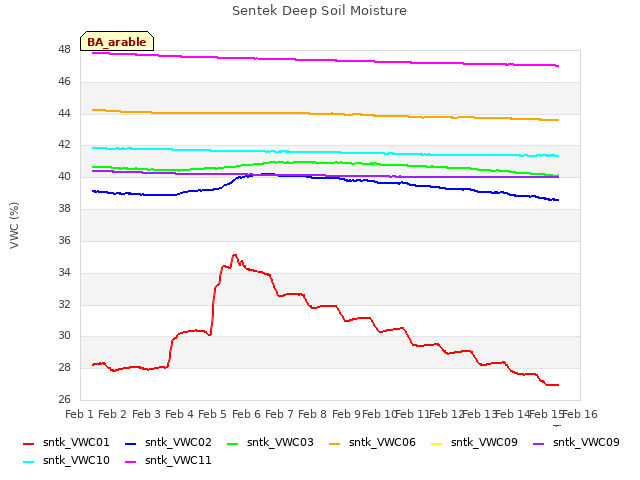
Task: Click the yellow sntk_VWC09 legend swatch
Action: (x=437, y=444)
